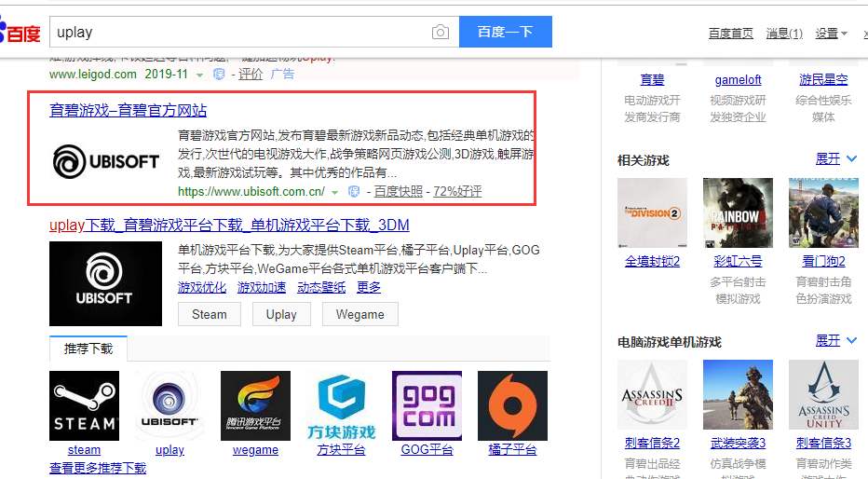Click 查看更多推荐下载 link
This screenshot has height=479, width=868.
click(x=98, y=468)
